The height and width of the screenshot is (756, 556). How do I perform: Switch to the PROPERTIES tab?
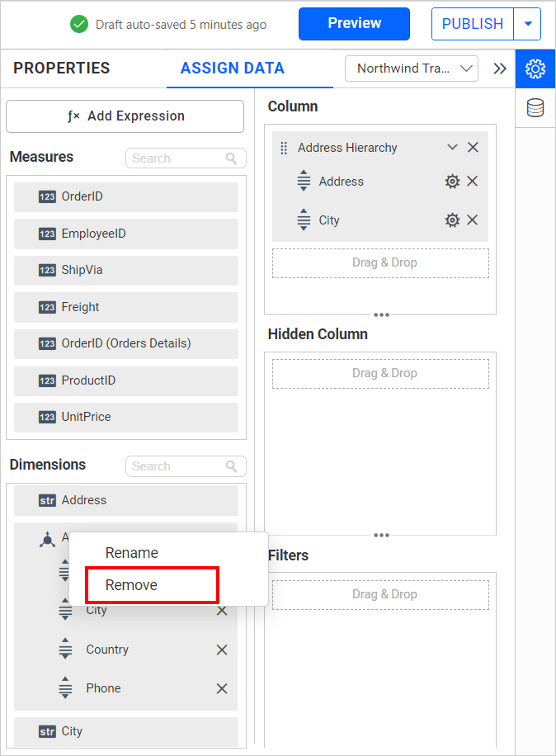click(x=60, y=69)
